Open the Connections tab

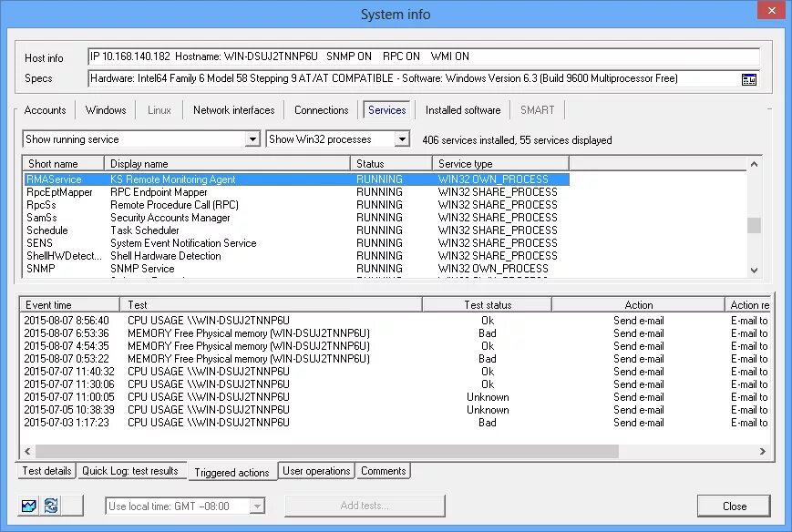click(321, 110)
